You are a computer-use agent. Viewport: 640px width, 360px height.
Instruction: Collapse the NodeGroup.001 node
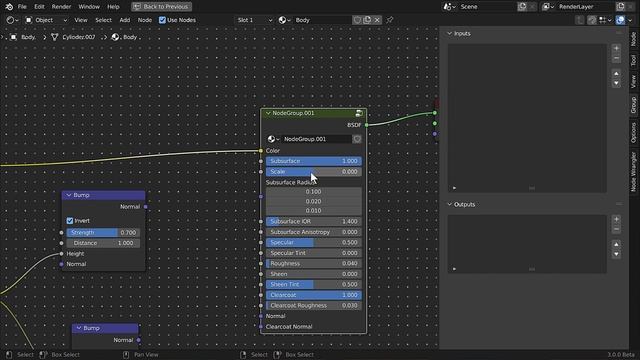(268, 113)
